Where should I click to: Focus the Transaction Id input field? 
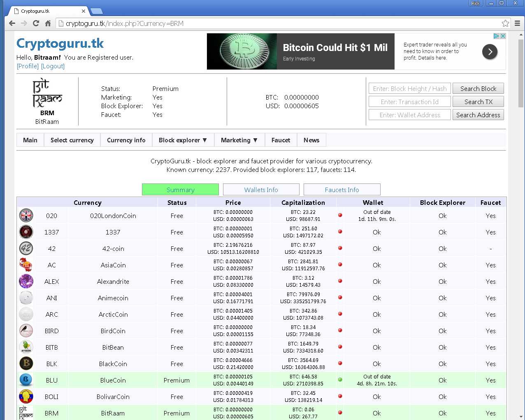(410, 102)
